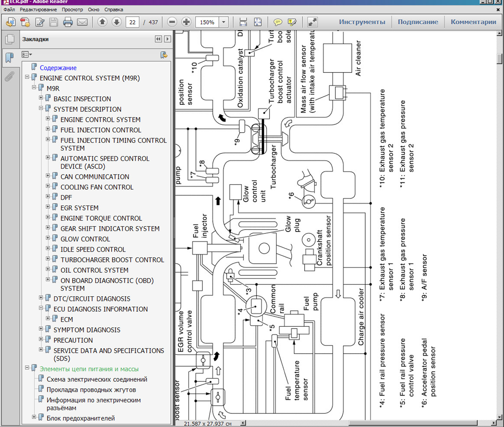Add a sticky note comment

[x=278, y=22]
